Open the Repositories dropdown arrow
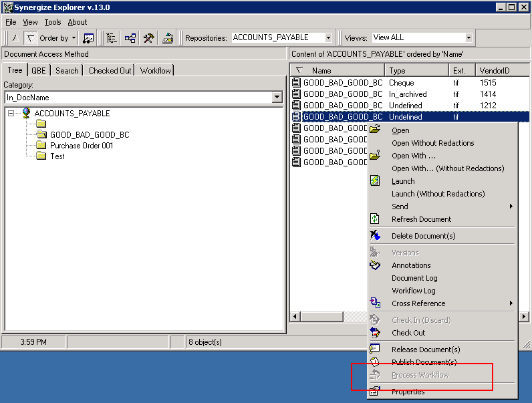This screenshot has height=403, width=532. pyautogui.click(x=328, y=37)
